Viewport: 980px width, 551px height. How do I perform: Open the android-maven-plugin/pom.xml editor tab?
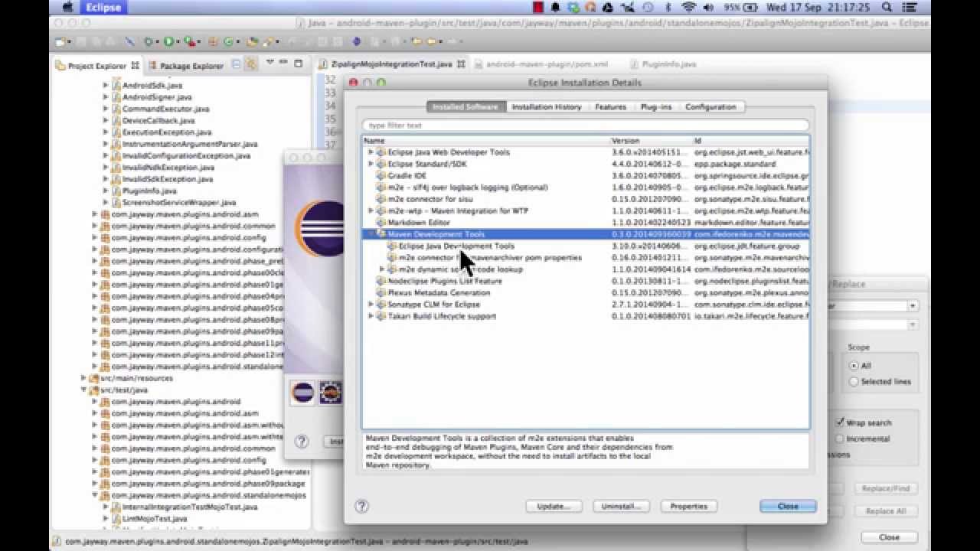click(547, 64)
